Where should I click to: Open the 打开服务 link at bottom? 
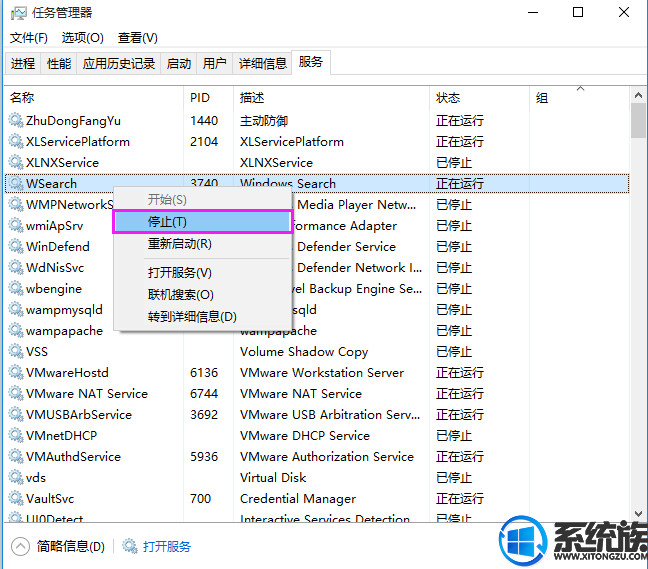tap(167, 547)
